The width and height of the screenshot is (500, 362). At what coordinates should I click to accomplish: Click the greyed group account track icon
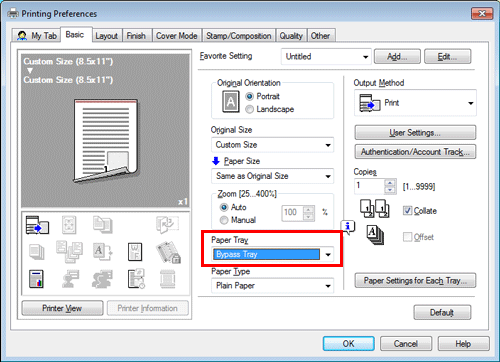click(102, 279)
